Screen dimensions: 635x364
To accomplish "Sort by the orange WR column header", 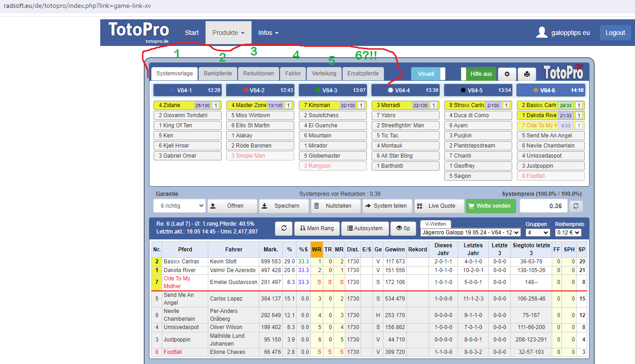I will click(316, 250).
